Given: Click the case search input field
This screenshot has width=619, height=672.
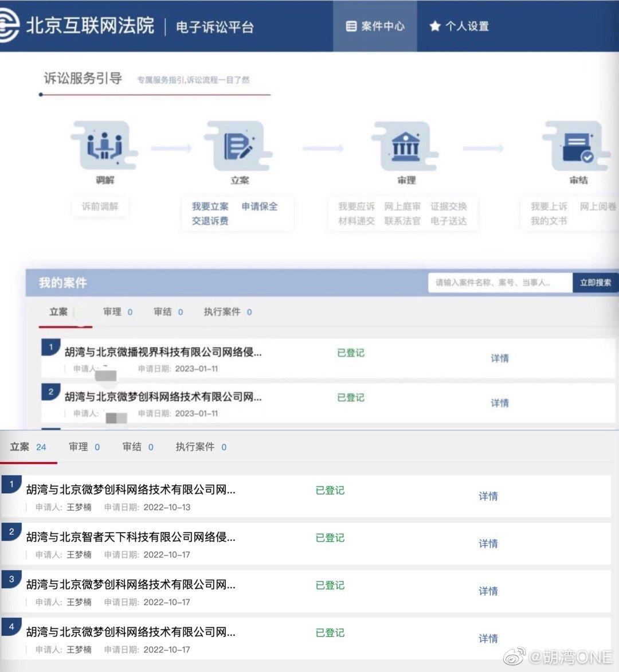Looking at the screenshot, I should (x=499, y=283).
